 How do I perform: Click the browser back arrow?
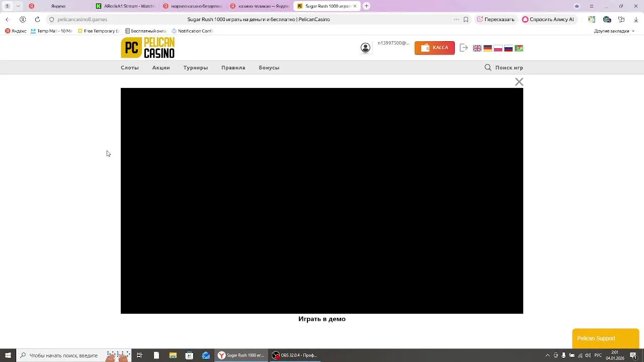click(x=8, y=19)
